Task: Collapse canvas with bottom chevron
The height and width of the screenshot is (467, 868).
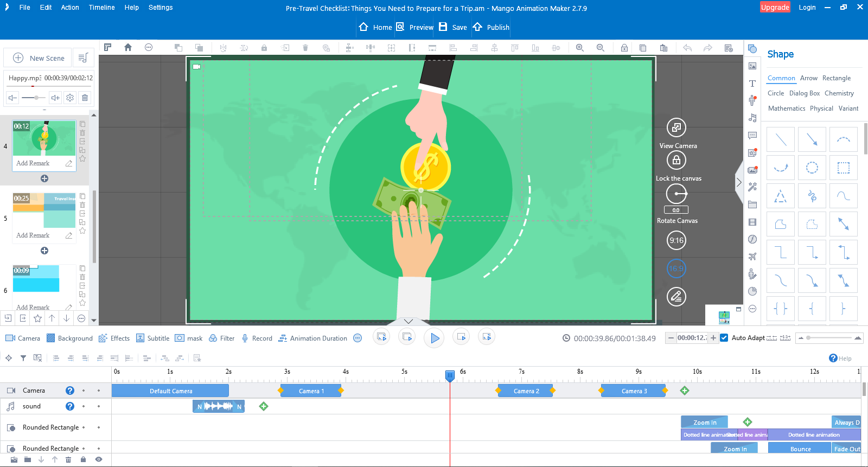Action: coord(409,321)
